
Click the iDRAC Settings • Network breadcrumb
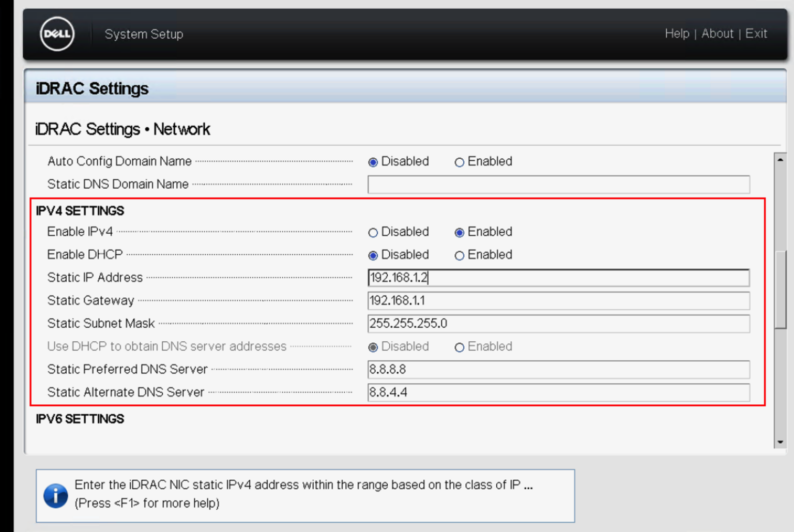123,129
